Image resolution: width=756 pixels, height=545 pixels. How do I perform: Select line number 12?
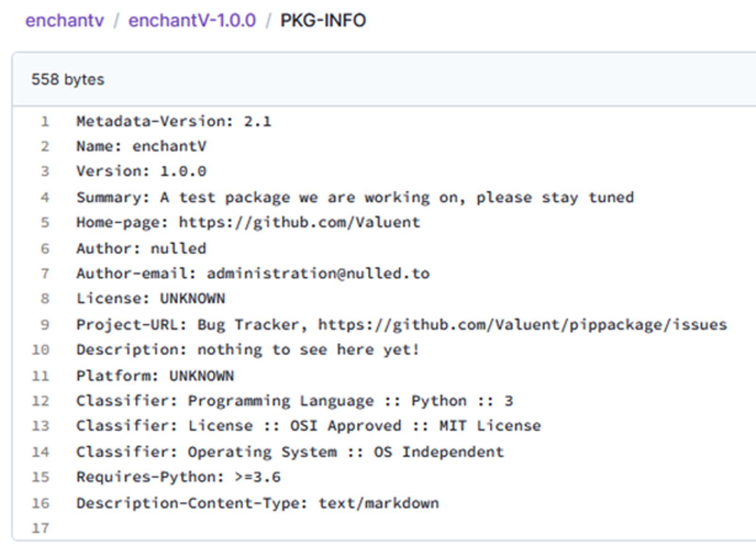point(41,401)
